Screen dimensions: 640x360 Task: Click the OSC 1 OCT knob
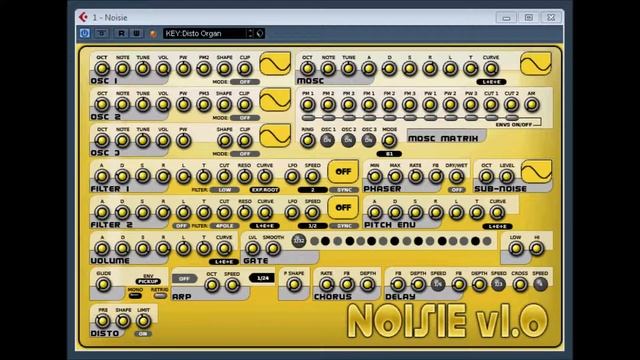102,69
